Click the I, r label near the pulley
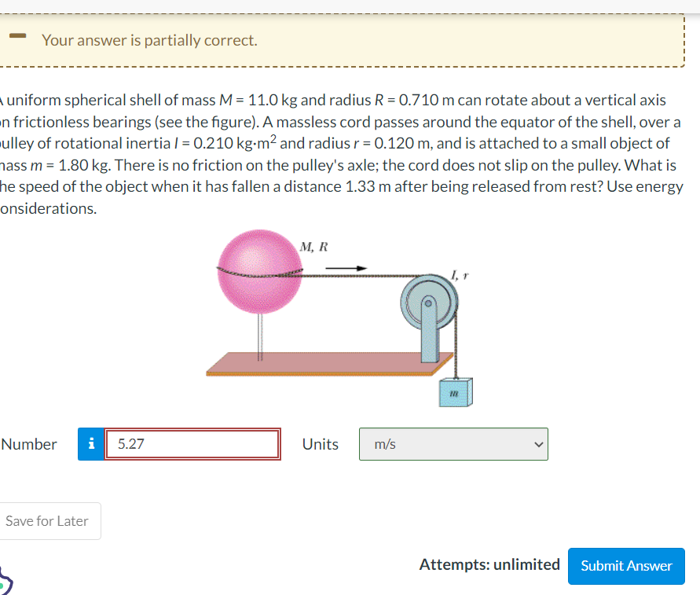 point(459,274)
